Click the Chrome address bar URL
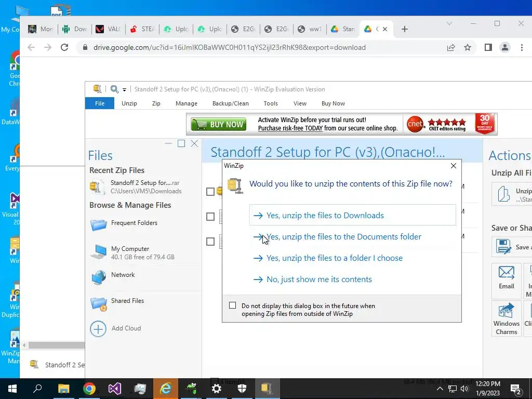This screenshot has height=399, width=532. 229,47
